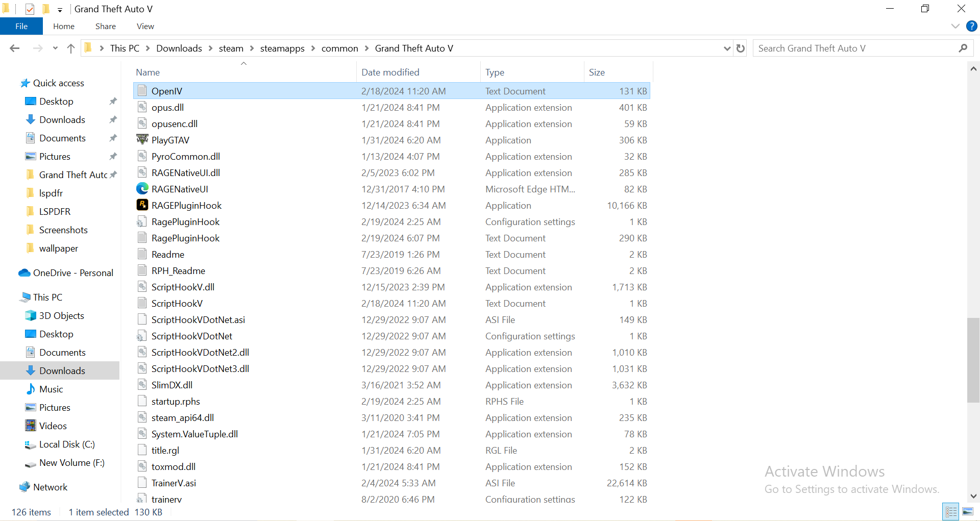Screen dimensions: 980x521
Task: Open the address bar history dropdown
Action: 727,48
